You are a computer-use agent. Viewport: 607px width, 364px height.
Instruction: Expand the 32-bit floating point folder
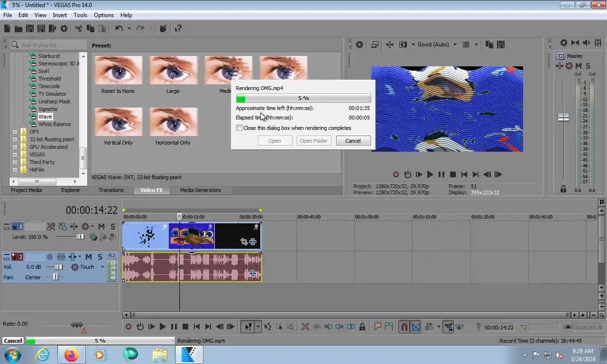tap(15, 139)
